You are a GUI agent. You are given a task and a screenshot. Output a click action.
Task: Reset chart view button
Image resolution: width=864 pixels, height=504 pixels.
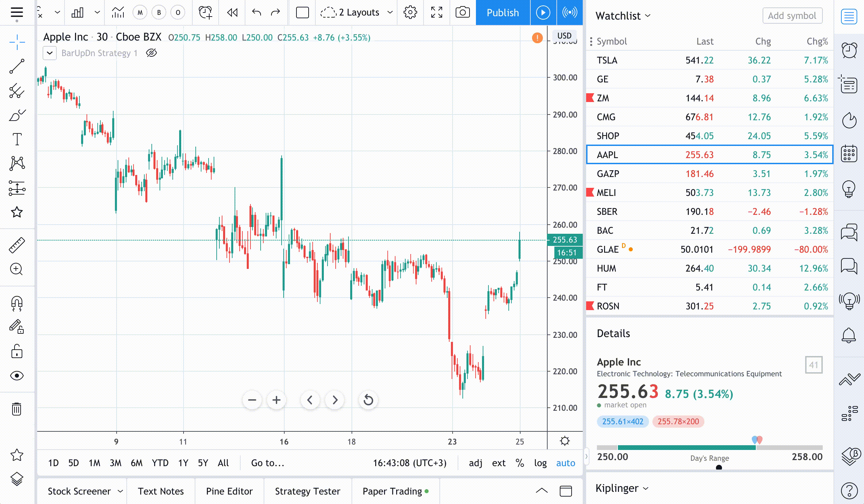pos(368,400)
